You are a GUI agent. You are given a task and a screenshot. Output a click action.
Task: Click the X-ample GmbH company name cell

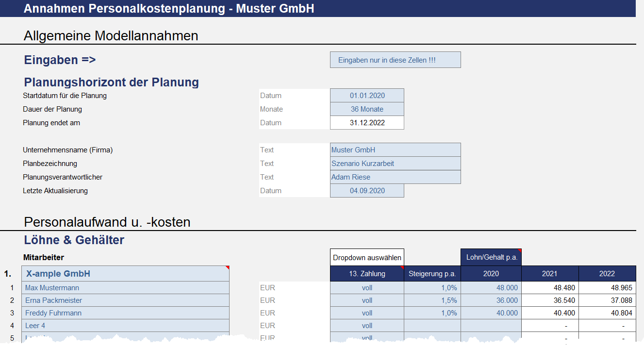(x=125, y=274)
